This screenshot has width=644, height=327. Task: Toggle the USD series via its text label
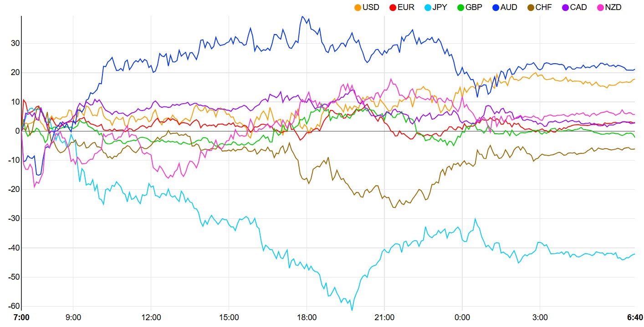coord(370,7)
